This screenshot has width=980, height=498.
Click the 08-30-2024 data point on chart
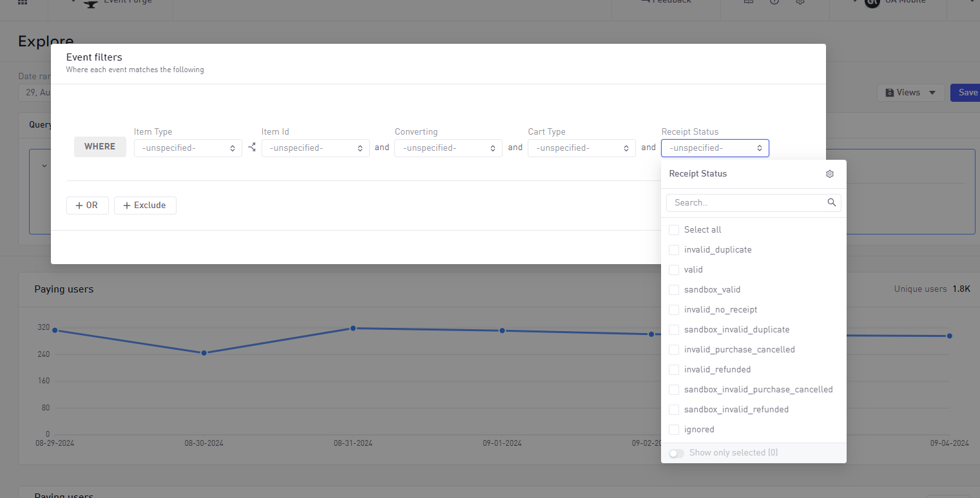204,353
